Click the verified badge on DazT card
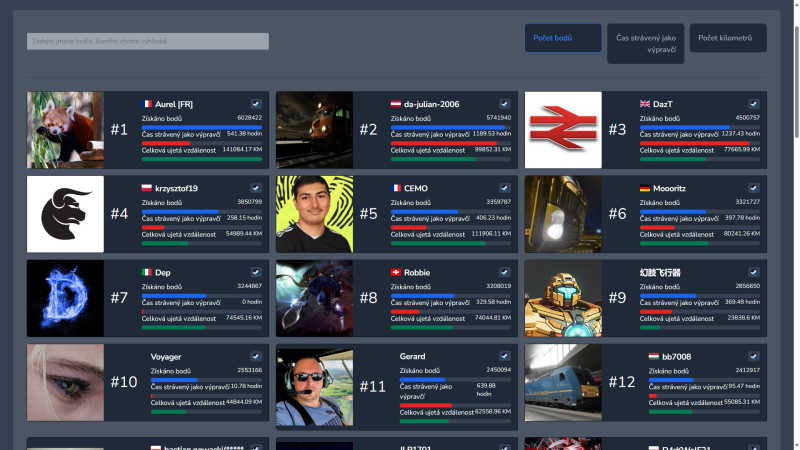Screen dimensions: 800x450 pos(754,104)
